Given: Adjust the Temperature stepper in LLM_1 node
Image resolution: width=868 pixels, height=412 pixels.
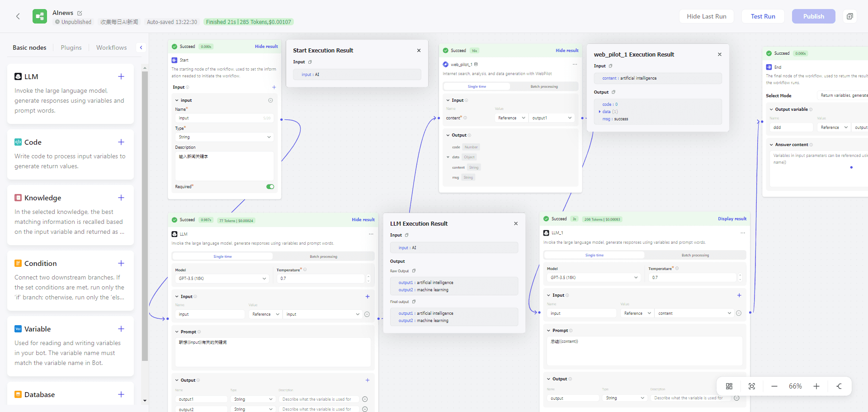Looking at the screenshot, I should click(740, 278).
